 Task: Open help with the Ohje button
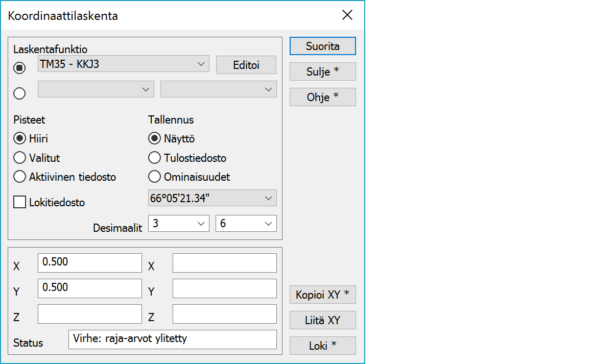(322, 97)
